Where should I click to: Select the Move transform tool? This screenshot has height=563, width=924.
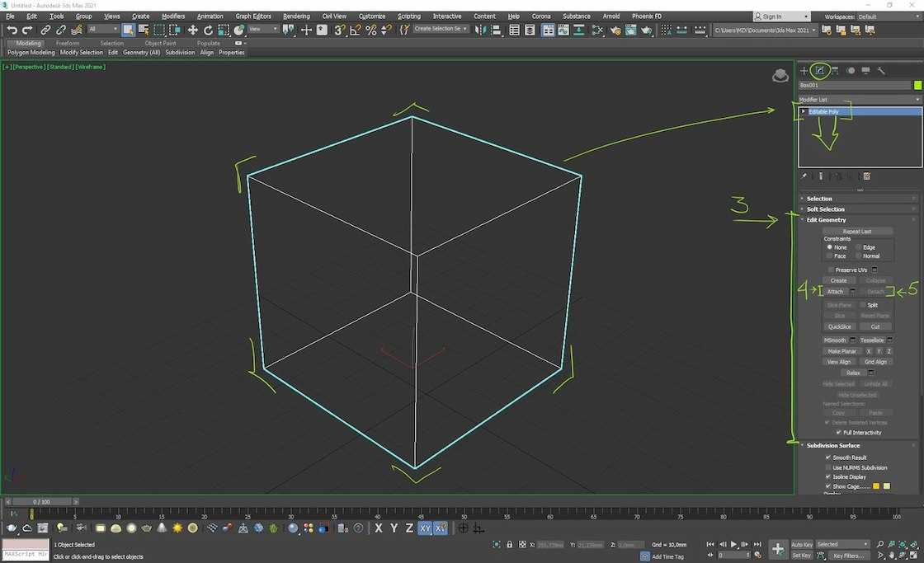pos(192,30)
